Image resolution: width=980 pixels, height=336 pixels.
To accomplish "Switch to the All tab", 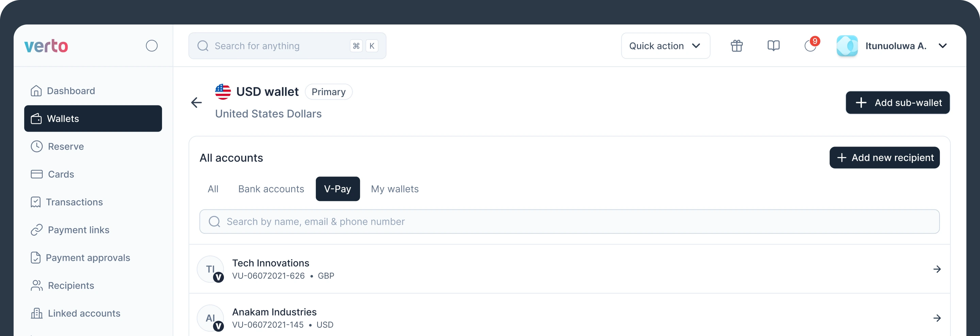I will [213, 189].
